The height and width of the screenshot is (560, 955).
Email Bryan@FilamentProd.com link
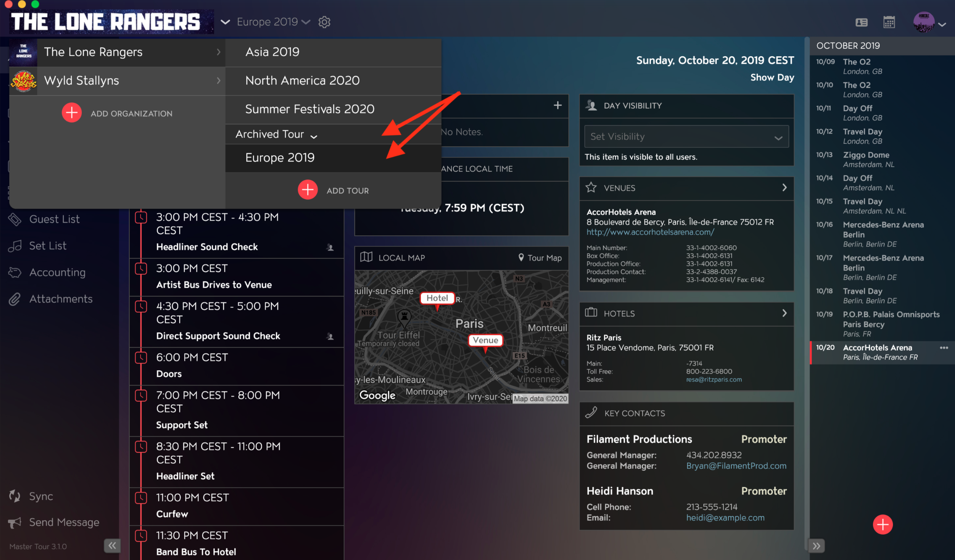pos(736,466)
